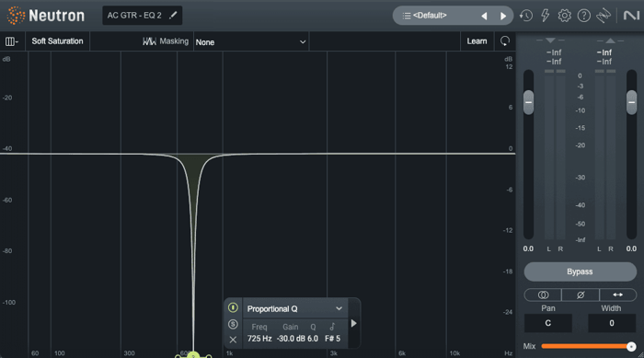This screenshot has width=644, height=358.
Task: Click the output gain fader handle
Action: [632, 102]
